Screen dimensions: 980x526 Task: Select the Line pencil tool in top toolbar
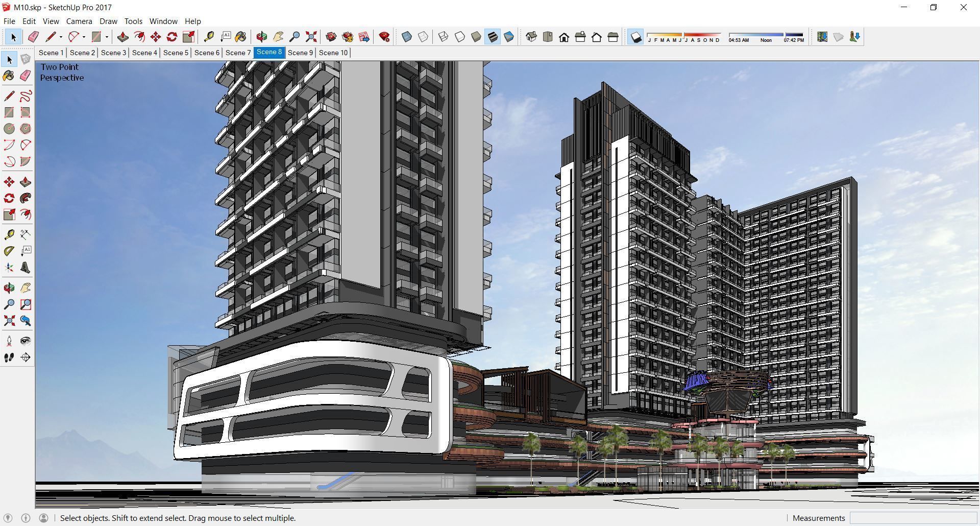click(x=51, y=37)
